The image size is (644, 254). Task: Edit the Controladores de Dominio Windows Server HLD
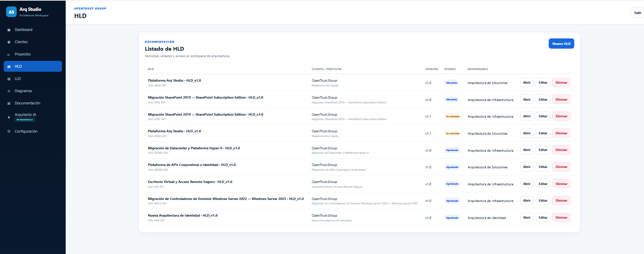point(543,201)
